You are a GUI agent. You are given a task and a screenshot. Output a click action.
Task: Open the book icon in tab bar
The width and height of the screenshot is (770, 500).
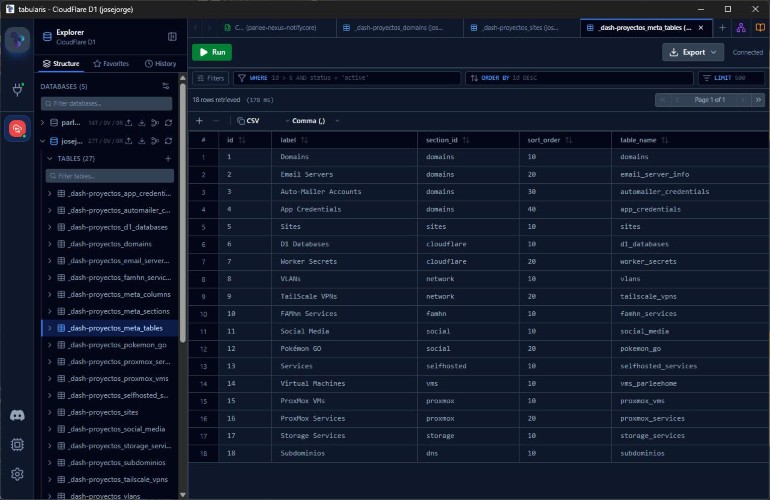click(760, 28)
